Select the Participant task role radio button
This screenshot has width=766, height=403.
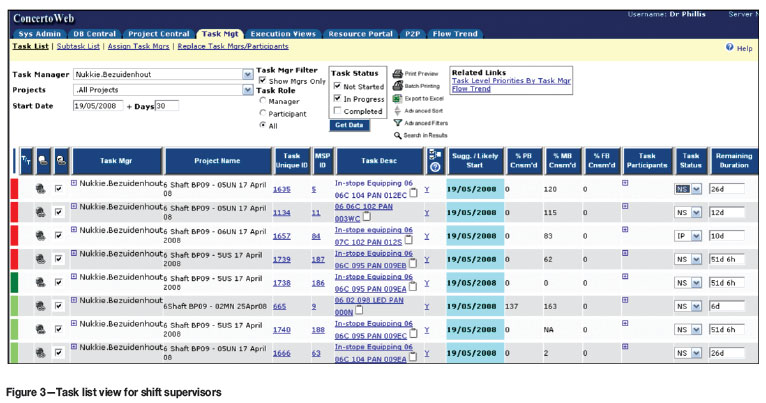[x=263, y=112]
